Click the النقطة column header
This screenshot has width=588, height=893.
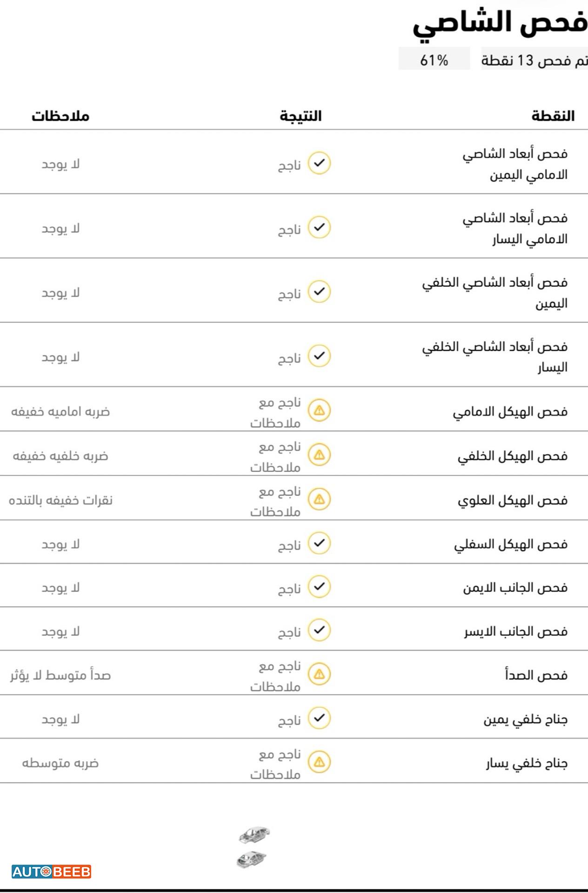tap(553, 116)
